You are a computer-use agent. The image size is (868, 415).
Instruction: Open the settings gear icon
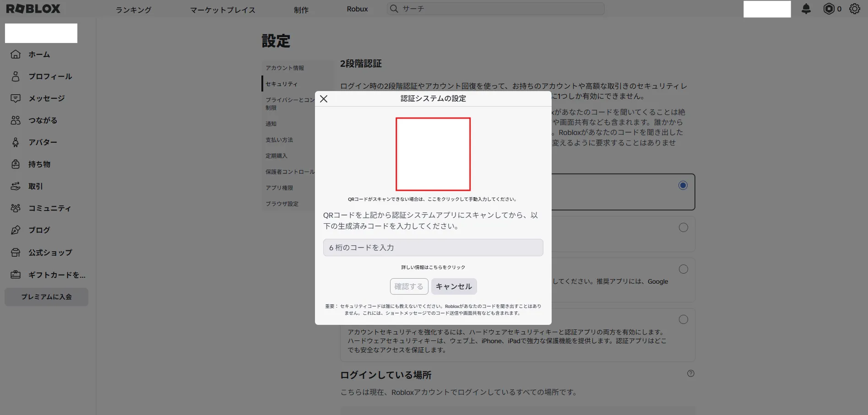coord(855,9)
